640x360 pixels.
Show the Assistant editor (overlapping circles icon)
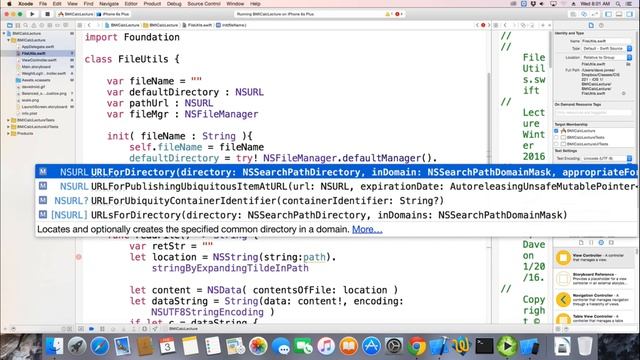584,14
